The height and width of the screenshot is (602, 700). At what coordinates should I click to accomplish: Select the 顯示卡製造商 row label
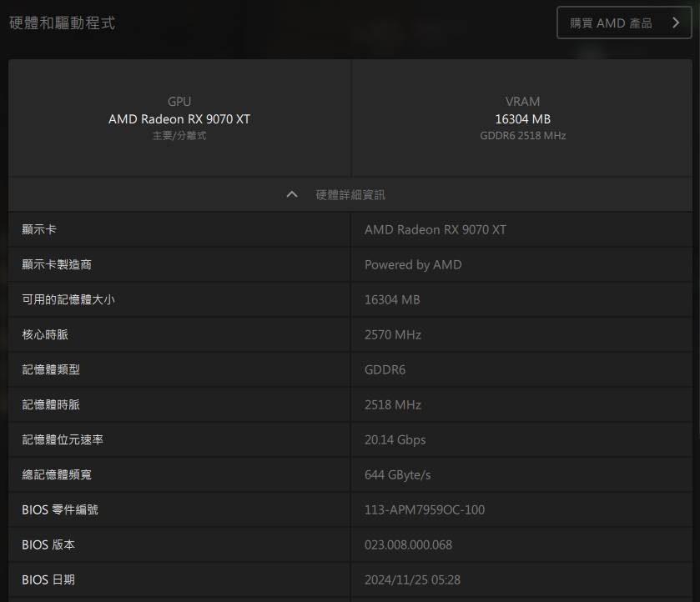click(57, 264)
